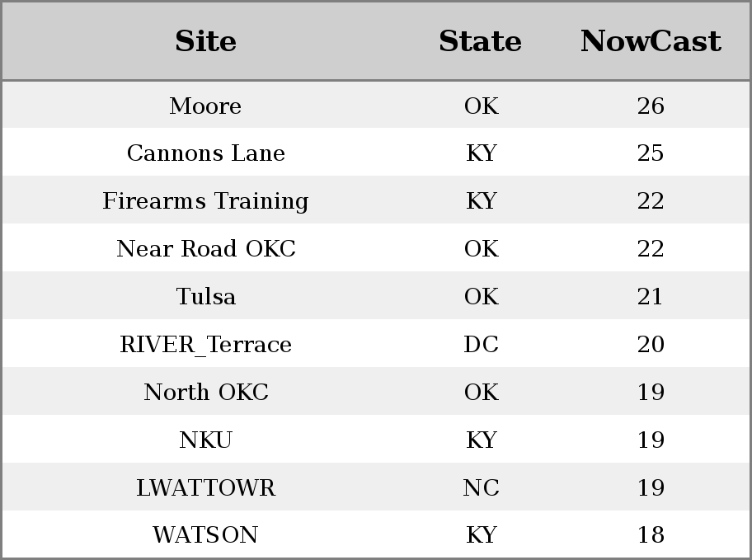
Task: Click the NC state cell
Action: 481,487
